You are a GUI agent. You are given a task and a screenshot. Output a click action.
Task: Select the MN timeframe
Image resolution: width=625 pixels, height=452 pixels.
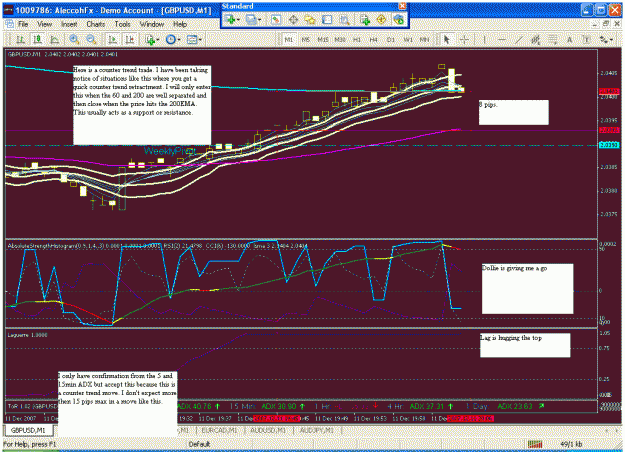click(x=425, y=39)
